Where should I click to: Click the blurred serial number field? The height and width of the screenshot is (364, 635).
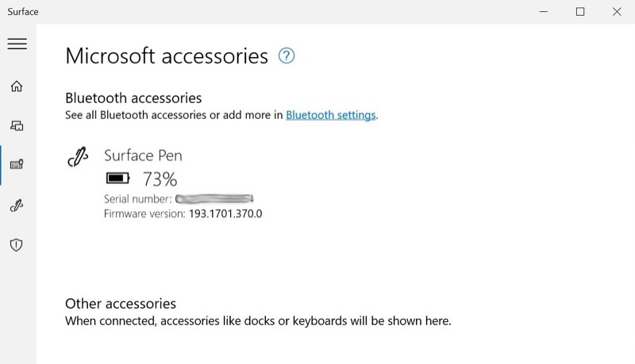214,198
